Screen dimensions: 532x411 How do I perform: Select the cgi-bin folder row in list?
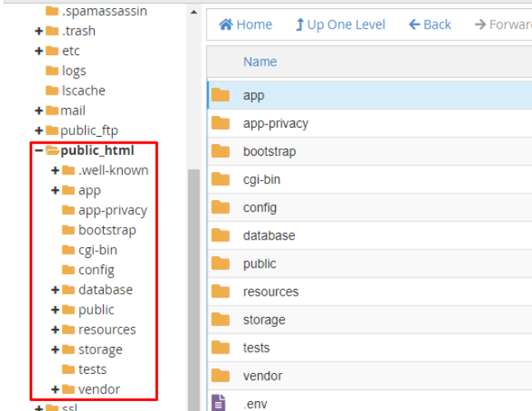[x=262, y=180]
